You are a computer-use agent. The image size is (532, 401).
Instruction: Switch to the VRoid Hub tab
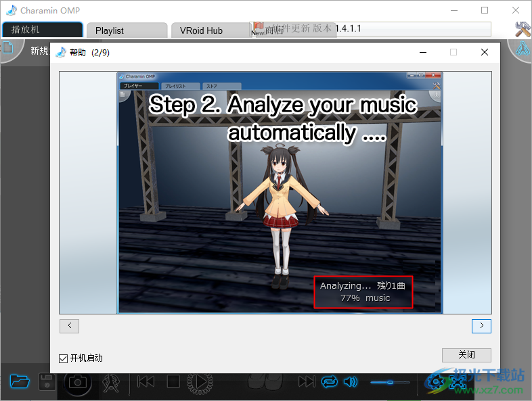(x=210, y=30)
